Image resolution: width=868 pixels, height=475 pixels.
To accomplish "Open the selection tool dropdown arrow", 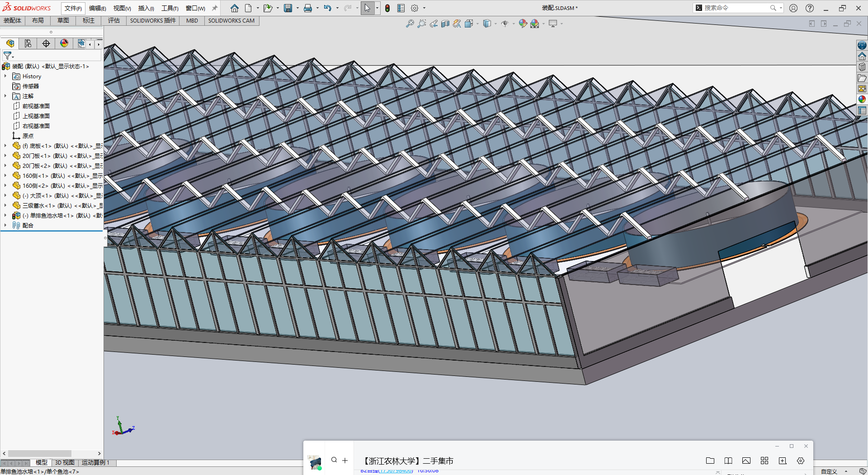I will tap(377, 8).
